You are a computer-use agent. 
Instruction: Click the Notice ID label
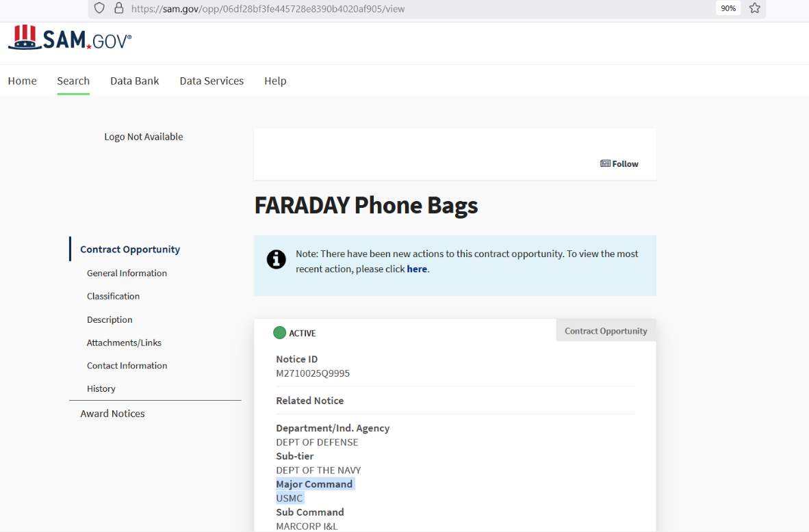tap(296, 359)
